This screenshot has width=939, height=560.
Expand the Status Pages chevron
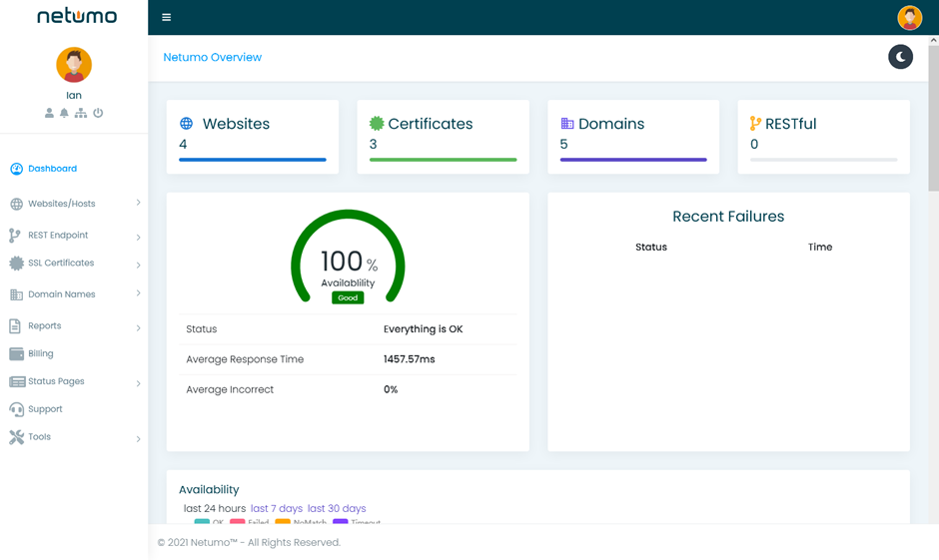(x=138, y=383)
